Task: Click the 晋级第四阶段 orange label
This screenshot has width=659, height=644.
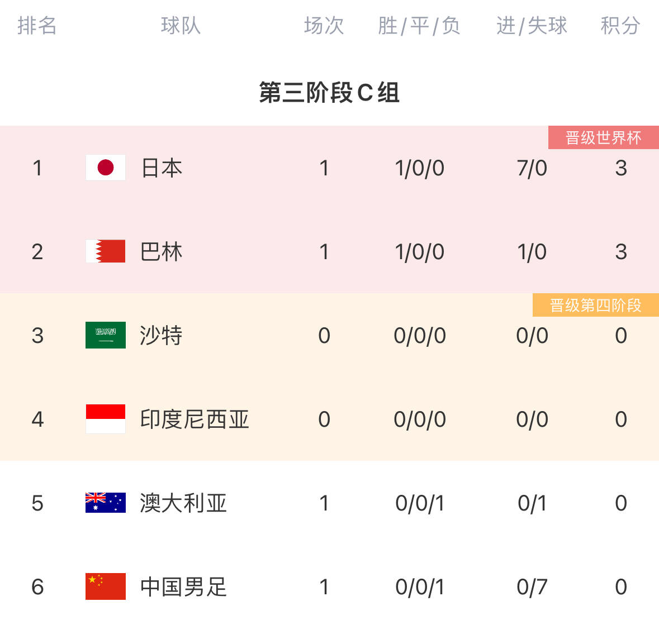Action: click(595, 305)
